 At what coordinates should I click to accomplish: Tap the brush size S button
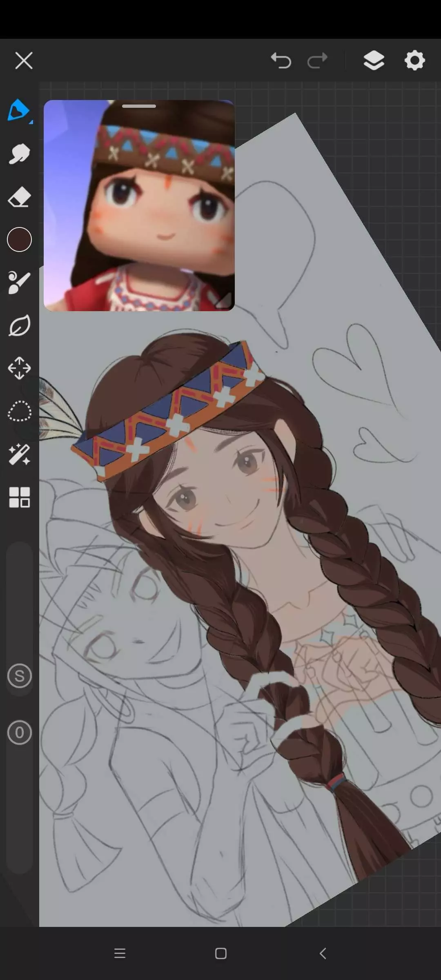click(x=19, y=676)
